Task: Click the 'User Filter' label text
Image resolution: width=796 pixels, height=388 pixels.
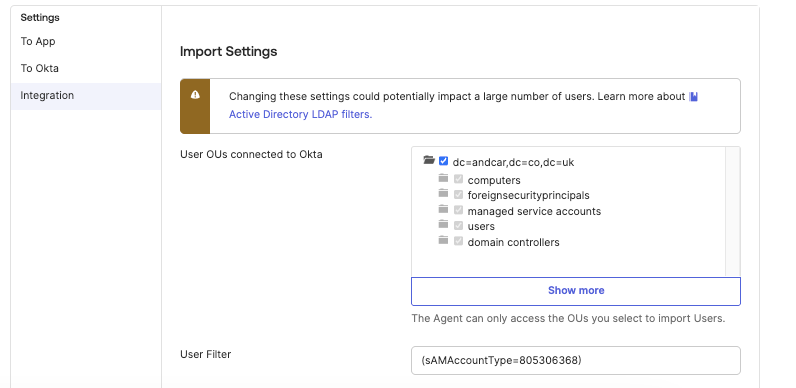Action: coord(206,354)
